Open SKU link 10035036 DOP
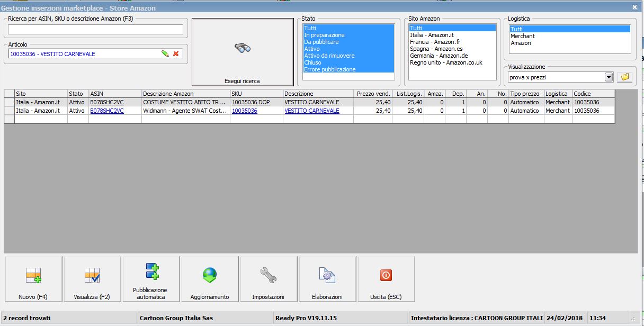The width and height of the screenshot is (644, 326). 251,102
